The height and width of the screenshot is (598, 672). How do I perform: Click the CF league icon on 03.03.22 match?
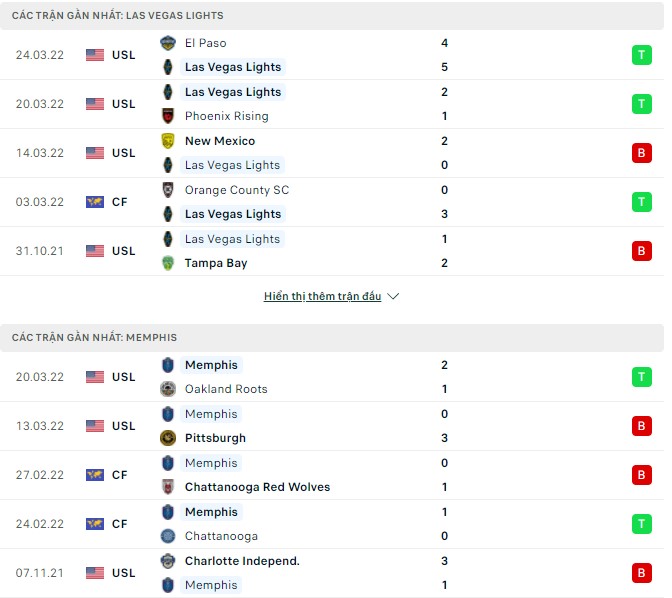point(95,202)
